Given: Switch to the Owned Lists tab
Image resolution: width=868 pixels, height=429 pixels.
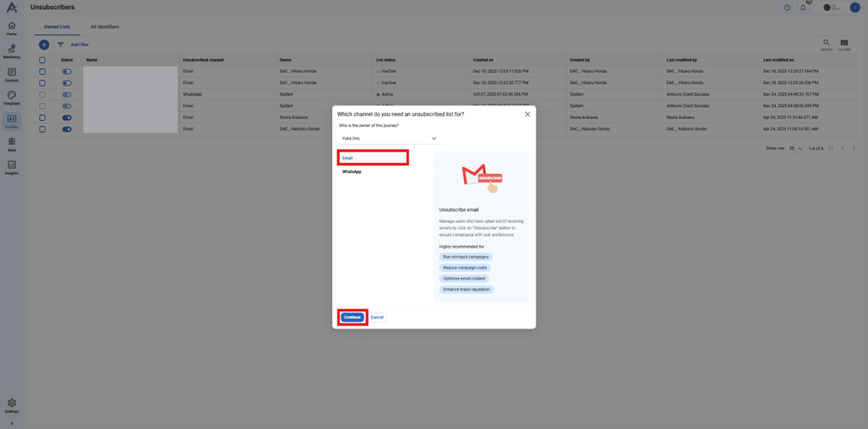Looking at the screenshot, I should (57, 27).
